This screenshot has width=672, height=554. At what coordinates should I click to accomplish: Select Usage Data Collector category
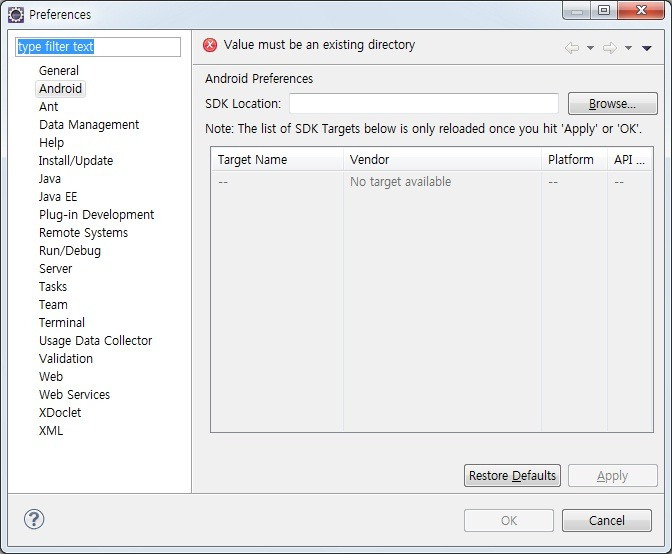(96, 341)
